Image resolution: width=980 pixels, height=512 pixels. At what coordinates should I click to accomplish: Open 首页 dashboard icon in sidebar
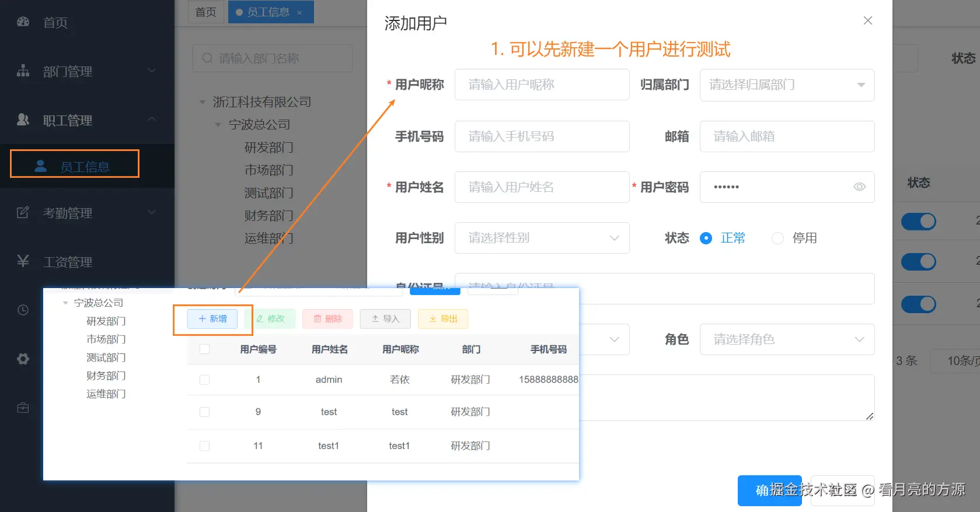click(x=23, y=22)
